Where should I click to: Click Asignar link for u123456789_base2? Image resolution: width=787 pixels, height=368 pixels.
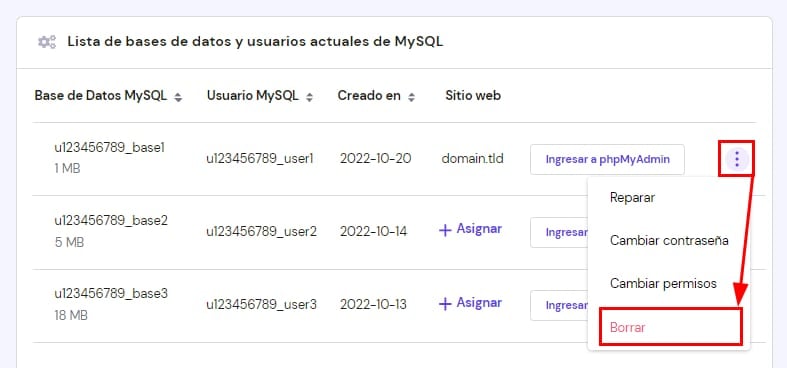[x=470, y=229]
